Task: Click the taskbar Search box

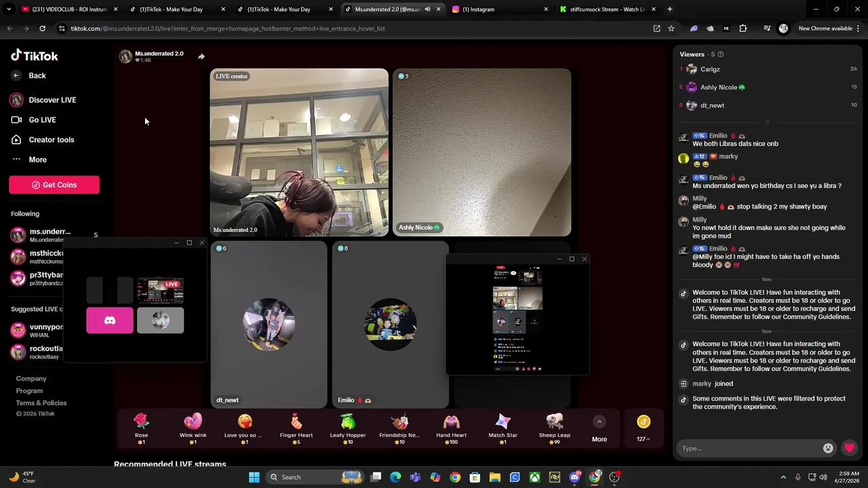Action: pyautogui.click(x=316, y=477)
